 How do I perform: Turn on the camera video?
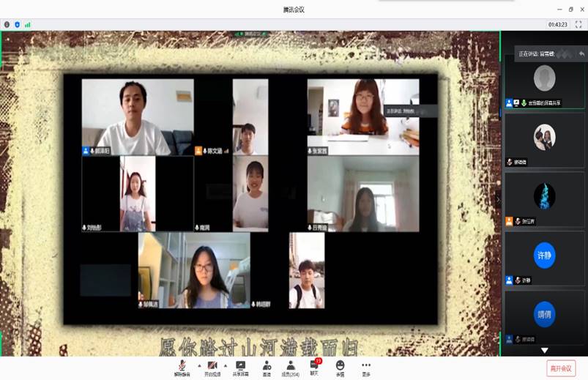[212, 366]
